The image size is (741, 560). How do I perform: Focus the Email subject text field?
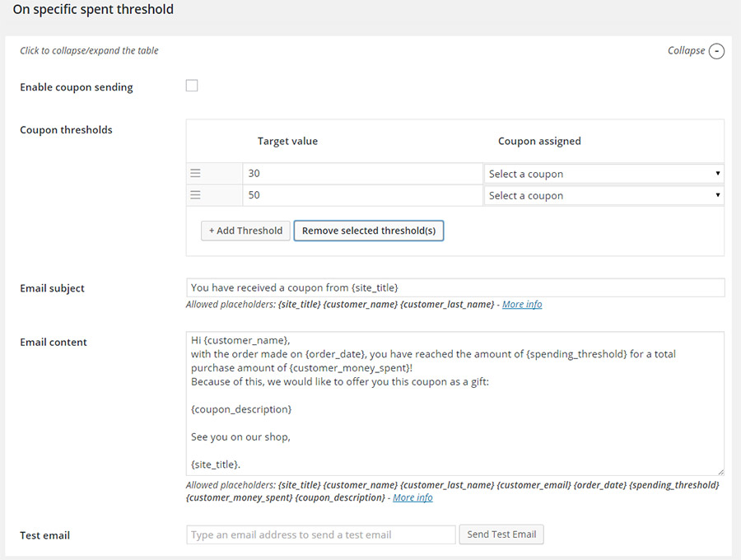pos(455,287)
